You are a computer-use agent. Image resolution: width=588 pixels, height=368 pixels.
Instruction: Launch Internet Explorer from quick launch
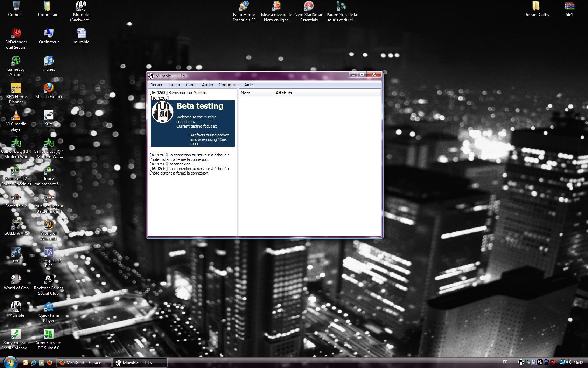[x=34, y=363]
